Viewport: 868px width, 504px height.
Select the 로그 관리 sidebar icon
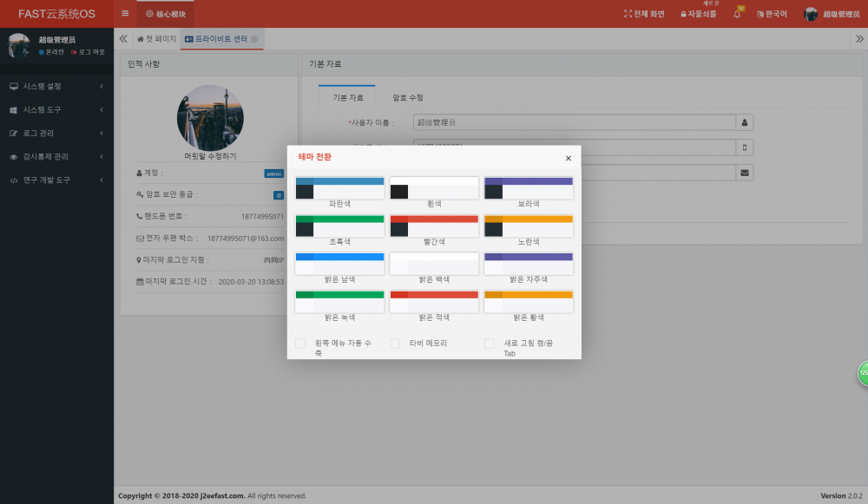point(15,133)
